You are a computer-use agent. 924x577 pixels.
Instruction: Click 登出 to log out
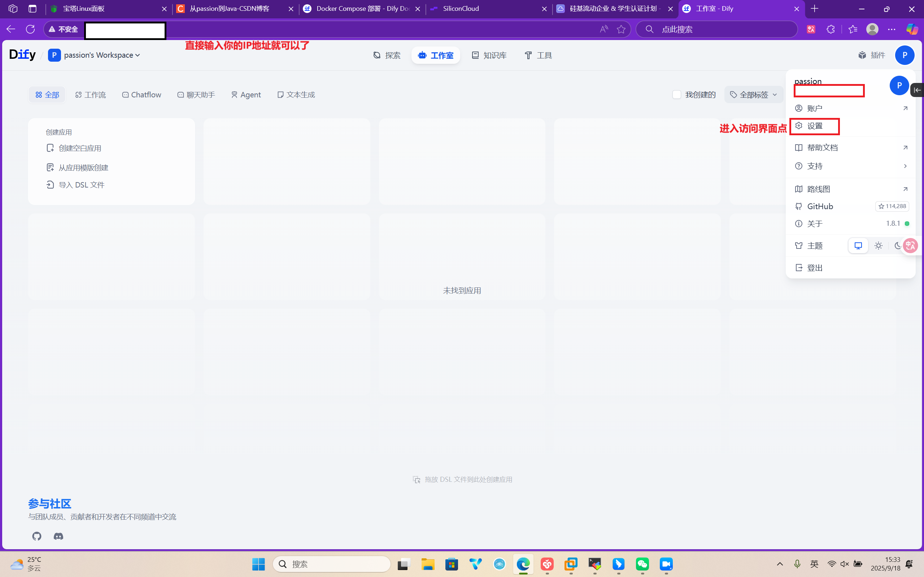pos(814,268)
